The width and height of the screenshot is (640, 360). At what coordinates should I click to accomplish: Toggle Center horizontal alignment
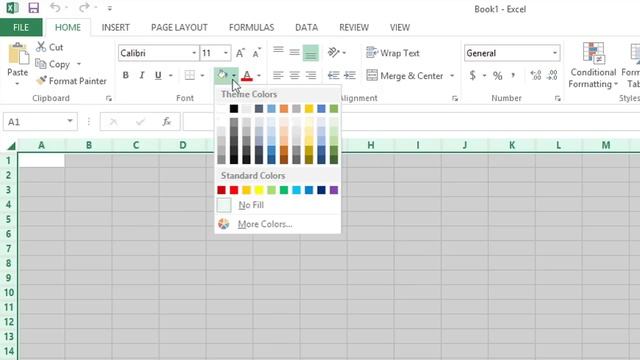(294, 75)
